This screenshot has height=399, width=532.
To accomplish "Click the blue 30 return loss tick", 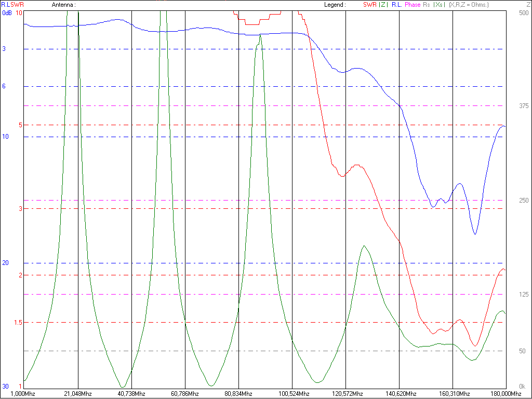I will 5,387.
